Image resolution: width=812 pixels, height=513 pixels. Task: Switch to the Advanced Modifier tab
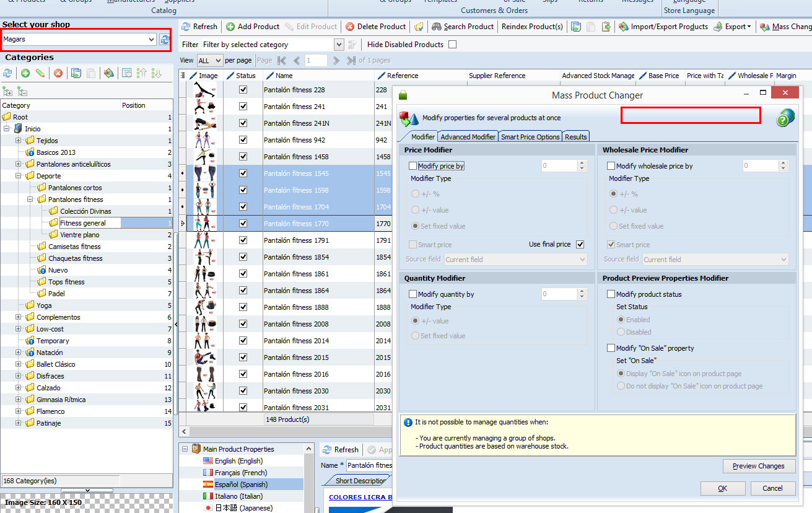[468, 137]
